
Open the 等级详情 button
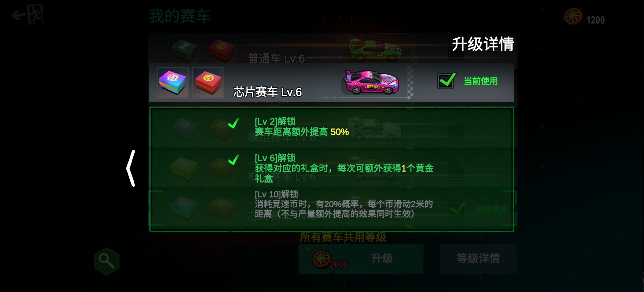point(478,259)
